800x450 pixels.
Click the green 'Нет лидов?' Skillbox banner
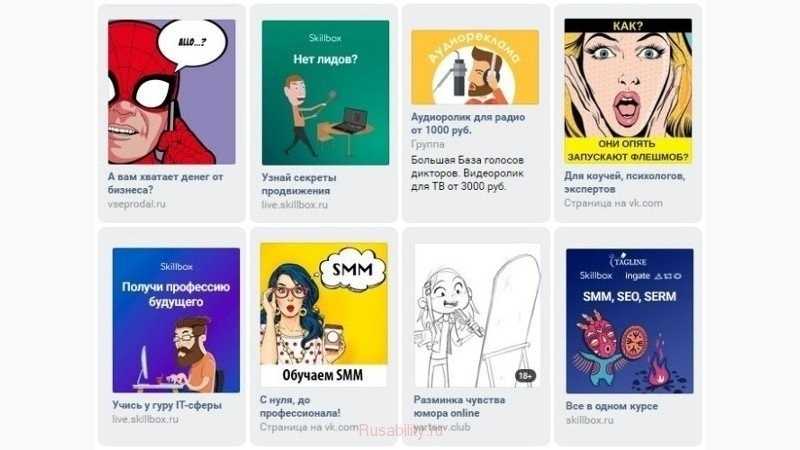326,92
